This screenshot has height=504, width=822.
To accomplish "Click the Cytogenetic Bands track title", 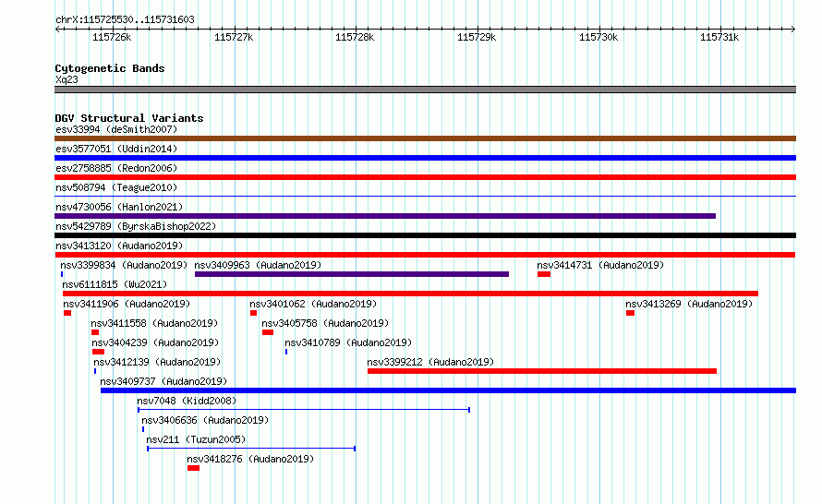I will (x=110, y=68).
